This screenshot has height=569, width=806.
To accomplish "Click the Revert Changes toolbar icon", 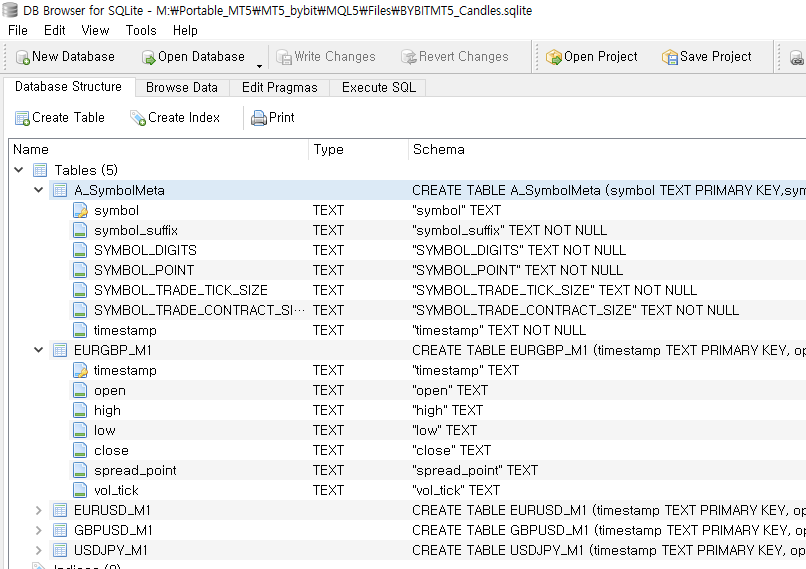I will (x=409, y=57).
